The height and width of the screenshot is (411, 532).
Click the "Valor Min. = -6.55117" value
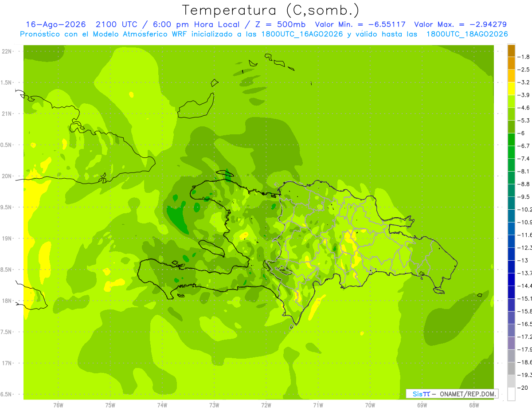pyautogui.click(x=360, y=24)
